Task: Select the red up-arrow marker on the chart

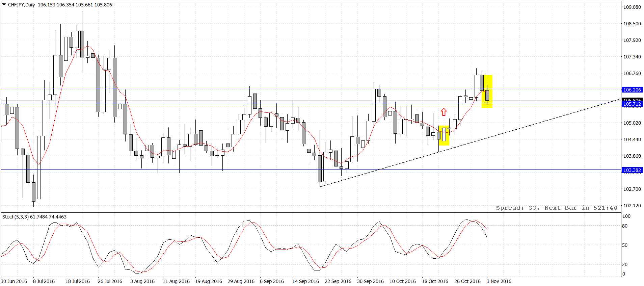Action: tap(444, 112)
